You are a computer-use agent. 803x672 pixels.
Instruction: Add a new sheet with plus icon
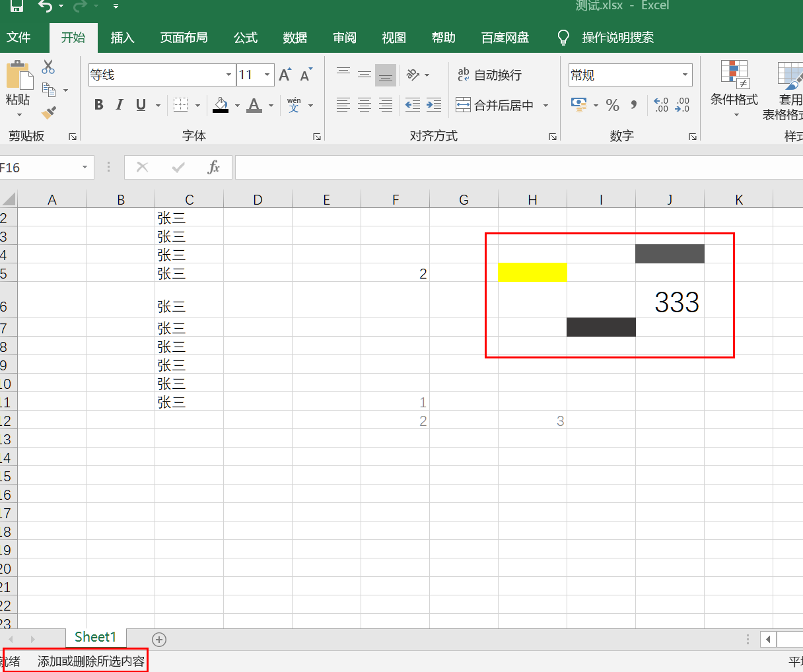pos(159,639)
